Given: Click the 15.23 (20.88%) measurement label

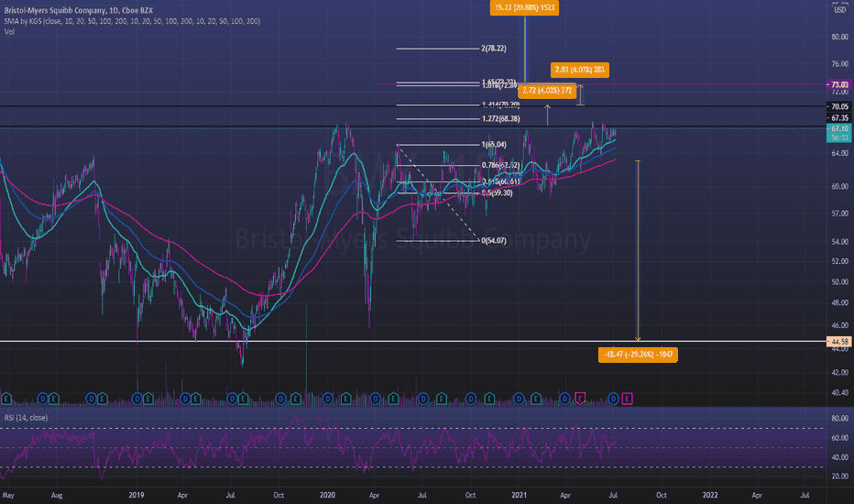Looking at the screenshot, I should 524,7.
